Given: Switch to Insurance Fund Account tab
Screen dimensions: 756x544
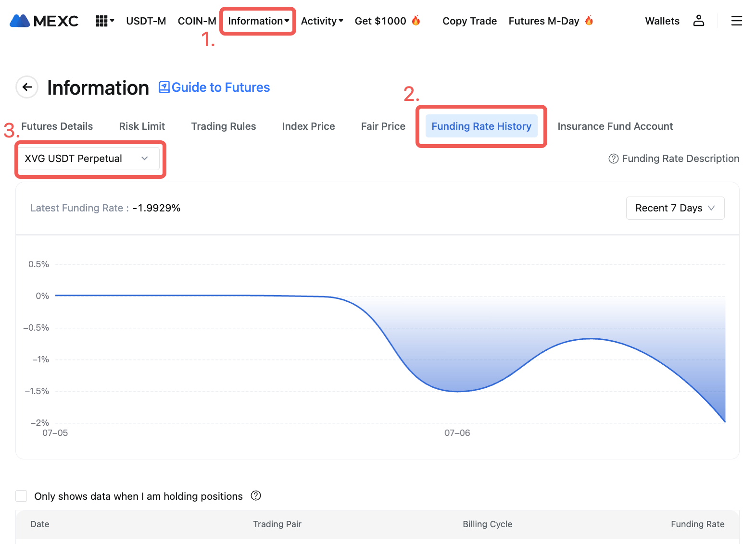Looking at the screenshot, I should [x=615, y=126].
